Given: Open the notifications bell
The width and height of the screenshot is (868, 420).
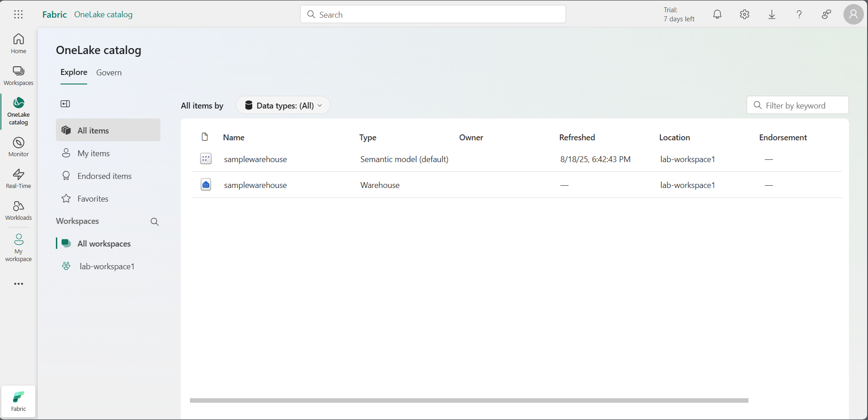Looking at the screenshot, I should point(717,15).
